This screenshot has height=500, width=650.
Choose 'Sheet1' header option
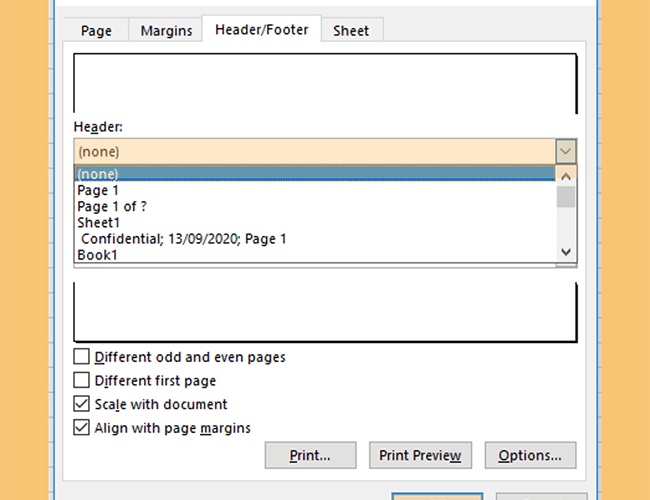pos(315,223)
